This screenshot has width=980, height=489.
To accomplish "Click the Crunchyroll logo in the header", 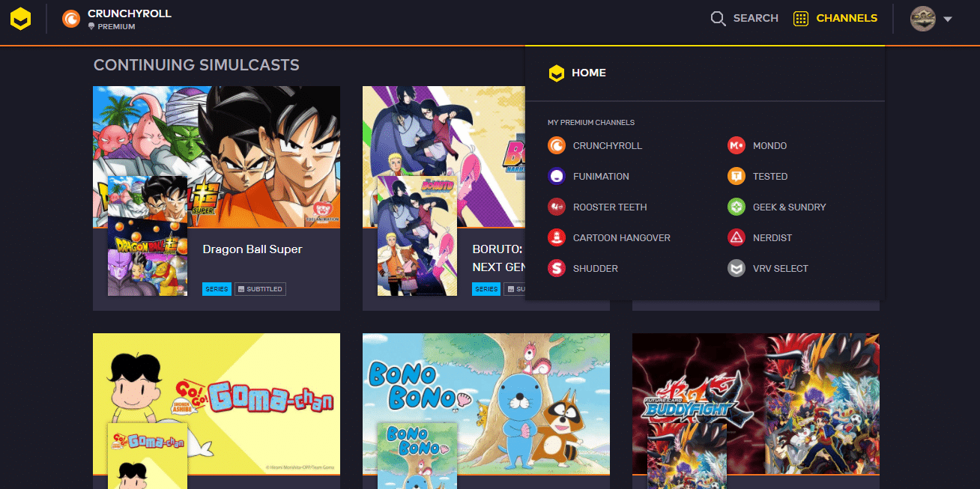I will click(x=71, y=19).
